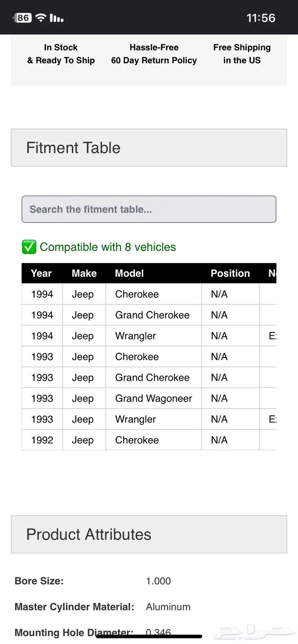Sort by the Make column header
Screen dimensions: 298x644
click(84, 273)
